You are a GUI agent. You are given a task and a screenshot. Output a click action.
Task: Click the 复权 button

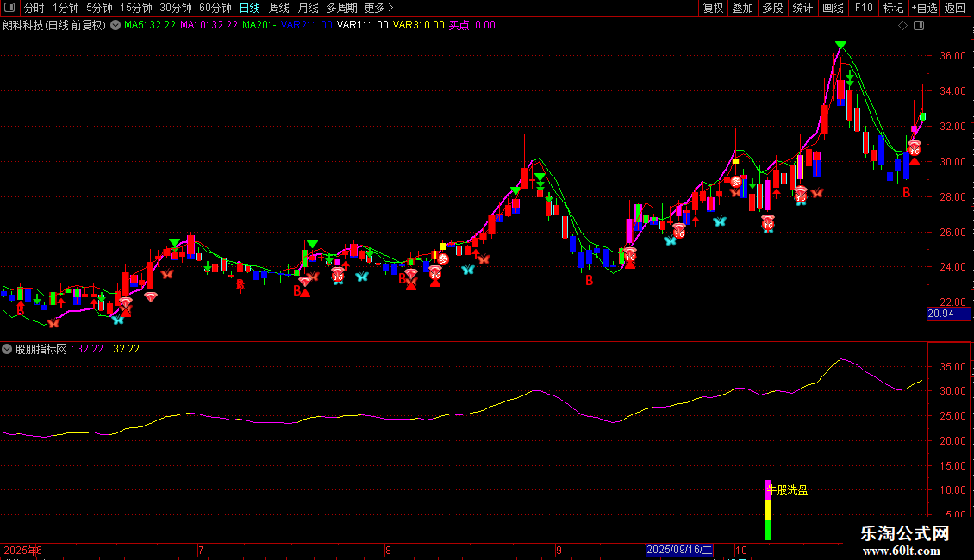pyautogui.click(x=714, y=8)
